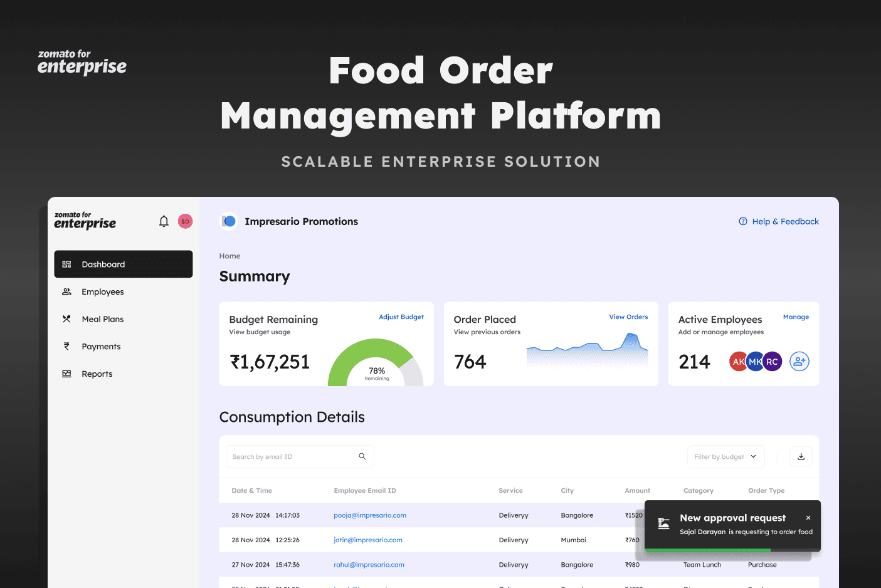Click the RC employee avatar

pyautogui.click(x=772, y=361)
